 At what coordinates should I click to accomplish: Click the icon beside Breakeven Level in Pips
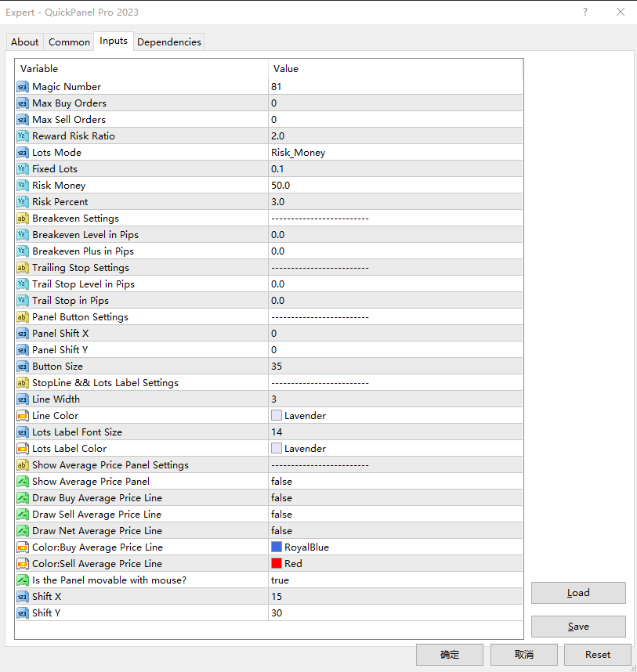point(23,235)
